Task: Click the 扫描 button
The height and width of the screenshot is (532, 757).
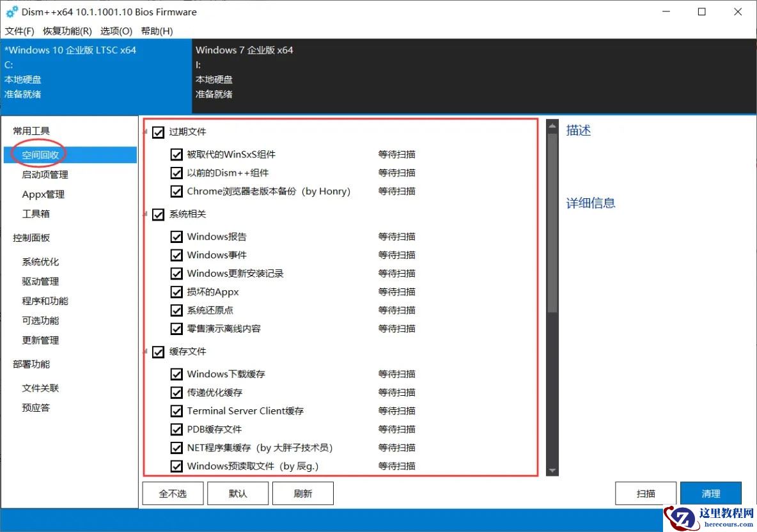Action: click(645, 493)
